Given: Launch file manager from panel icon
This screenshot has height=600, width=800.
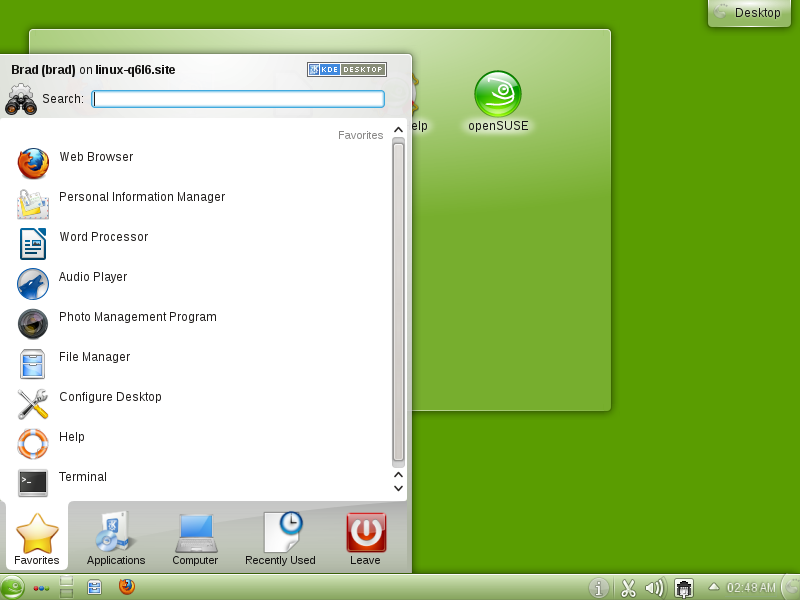Looking at the screenshot, I should coord(94,587).
